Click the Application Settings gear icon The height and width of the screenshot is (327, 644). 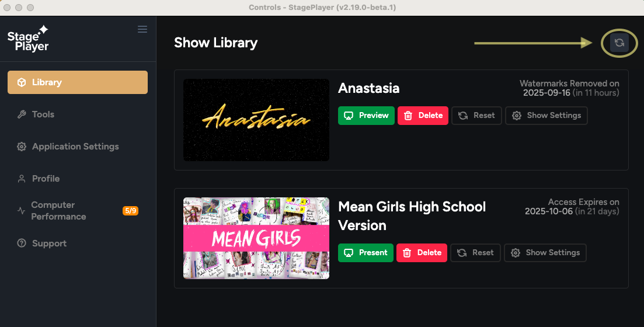[22, 147]
